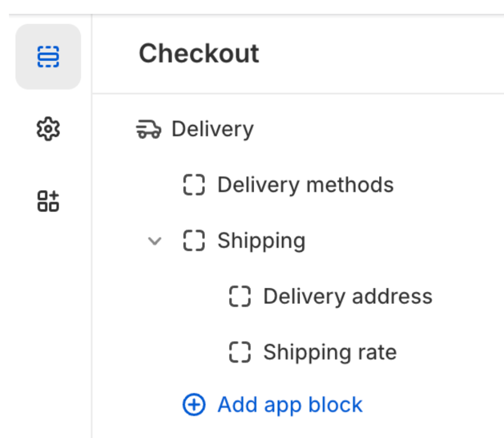
Task: Click the block icon beside Delivery address
Action: point(240,296)
